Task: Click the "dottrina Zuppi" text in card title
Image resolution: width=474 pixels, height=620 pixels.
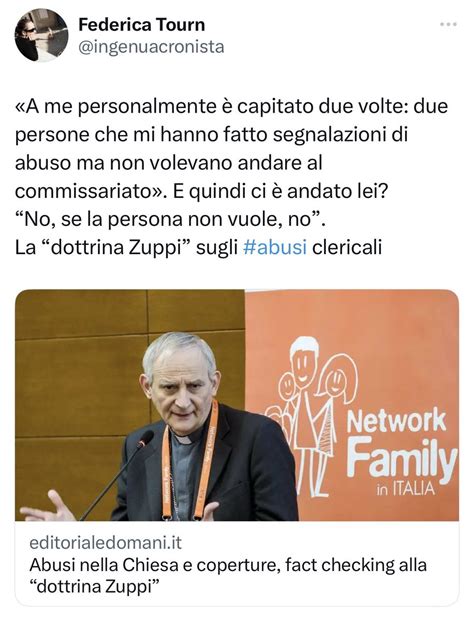Action: (96, 586)
